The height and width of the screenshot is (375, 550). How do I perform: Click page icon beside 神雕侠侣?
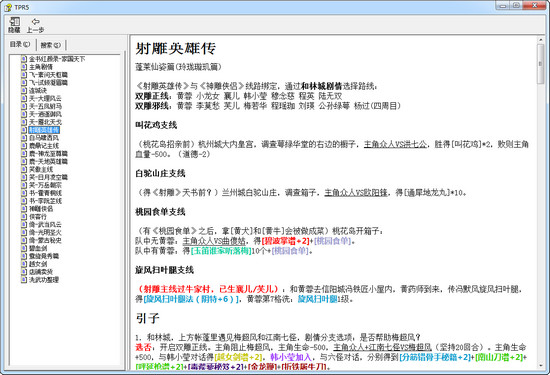coord(24,209)
